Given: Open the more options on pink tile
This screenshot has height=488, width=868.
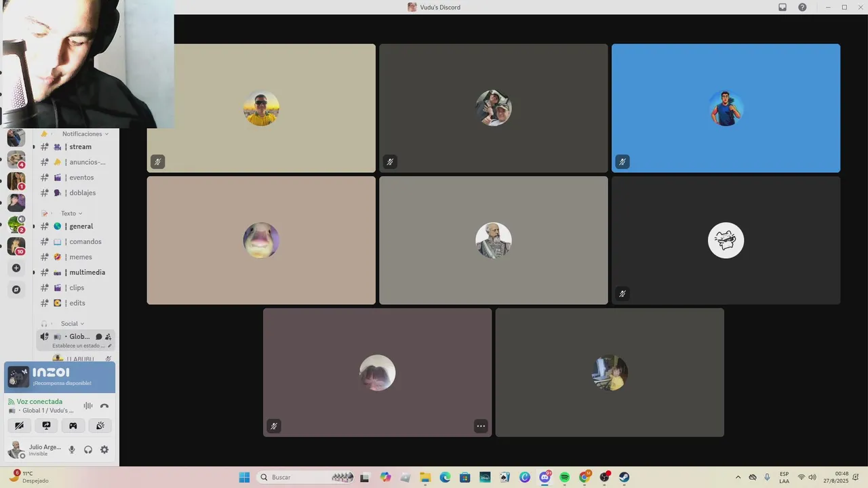Looking at the screenshot, I should (481, 426).
